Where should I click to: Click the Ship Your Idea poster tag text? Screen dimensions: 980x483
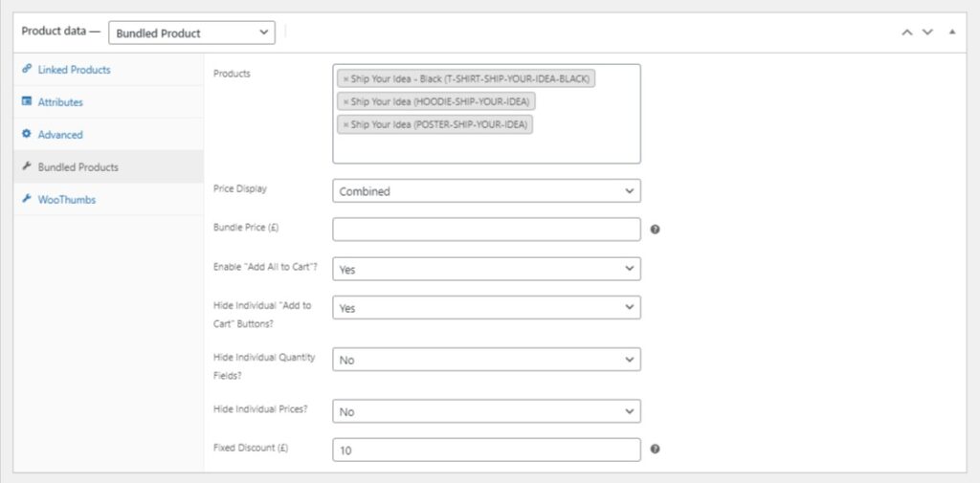(438, 124)
